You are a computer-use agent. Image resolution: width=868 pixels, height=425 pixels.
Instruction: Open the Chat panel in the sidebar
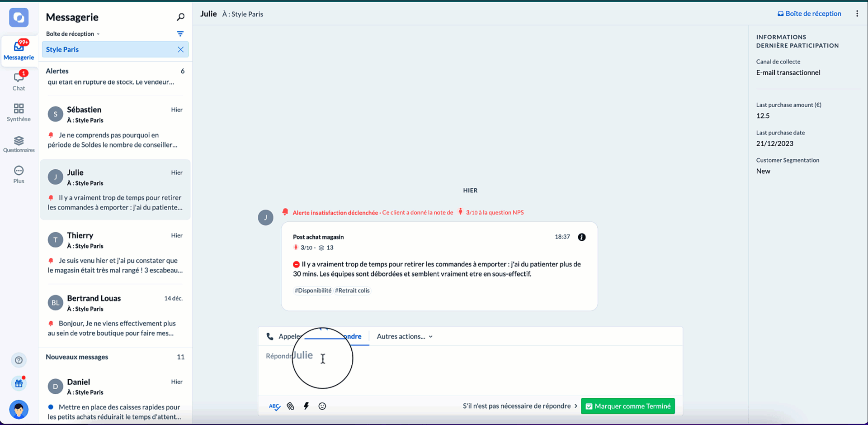point(19,80)
